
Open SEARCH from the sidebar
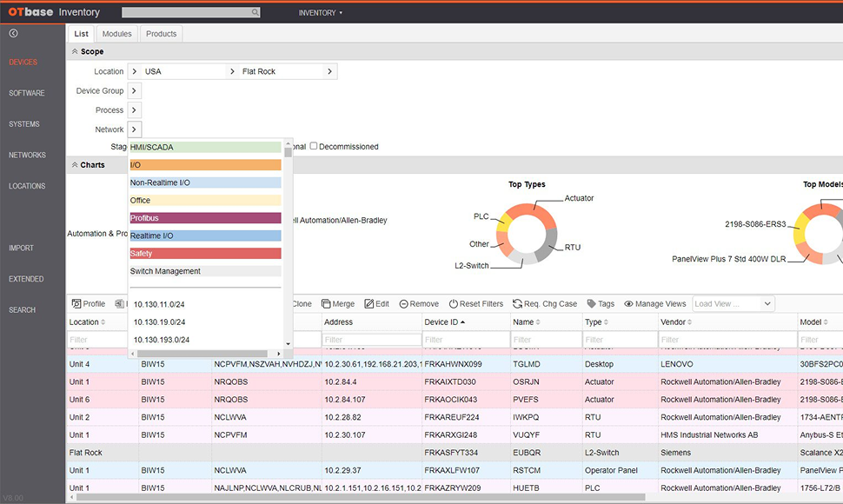(22, 310)
